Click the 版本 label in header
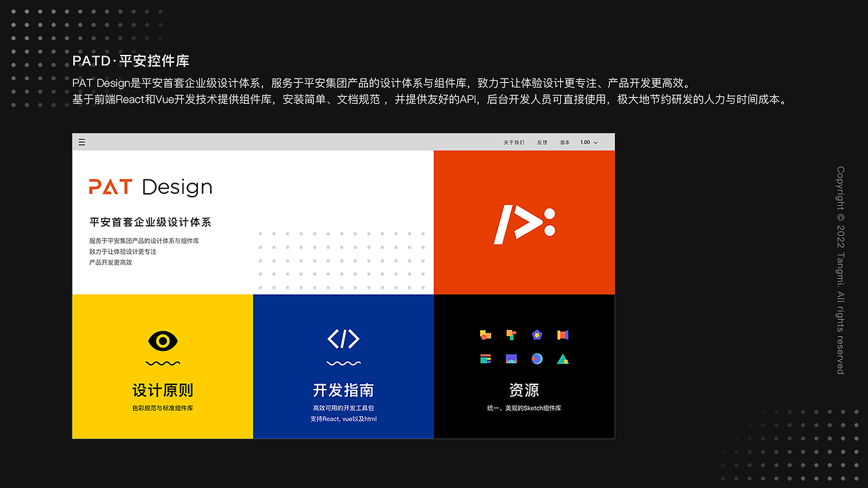 tap(565, 142)
